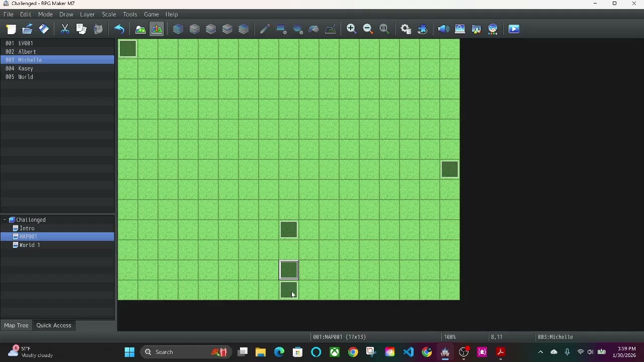
Task: Click the event tile on map's right edge
Action: 450,169
